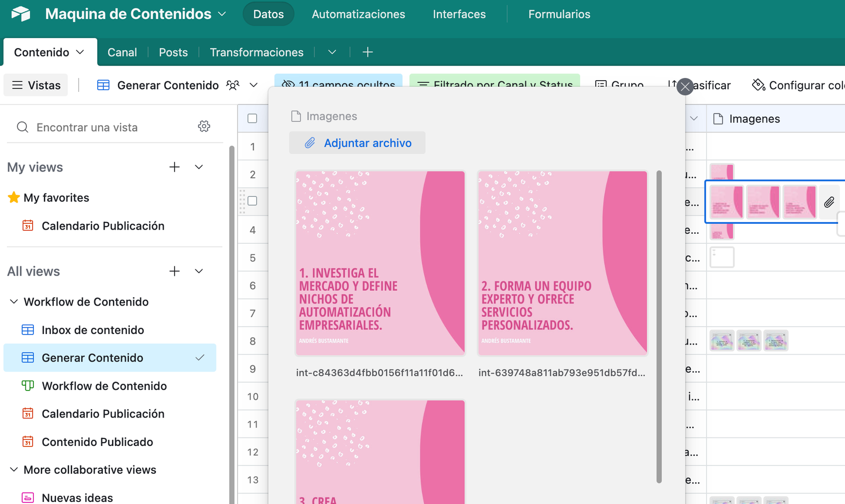Collapse the My views section chevron
This screenshot has width=845, height=504.
tap(199, 167)
